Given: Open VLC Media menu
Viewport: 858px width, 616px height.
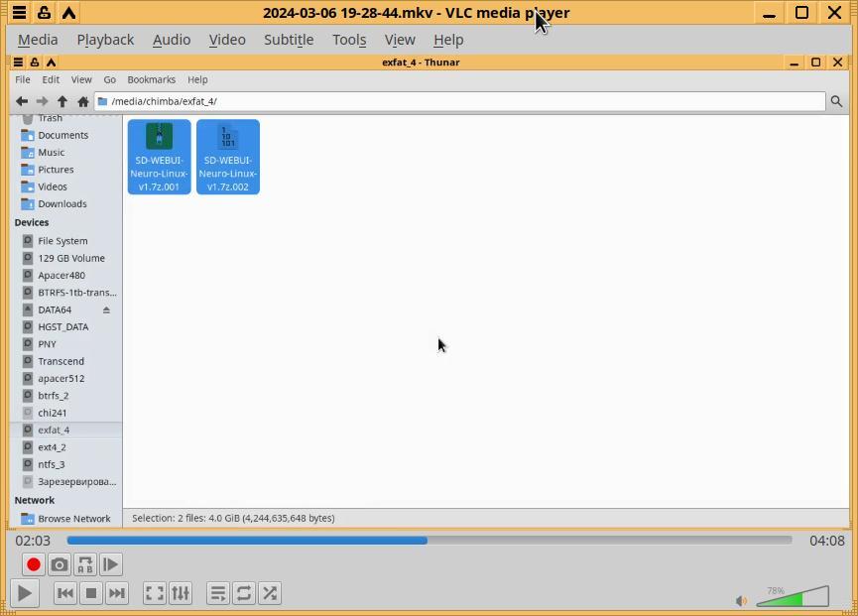Looking at the screenshot, I should [38, 40].
